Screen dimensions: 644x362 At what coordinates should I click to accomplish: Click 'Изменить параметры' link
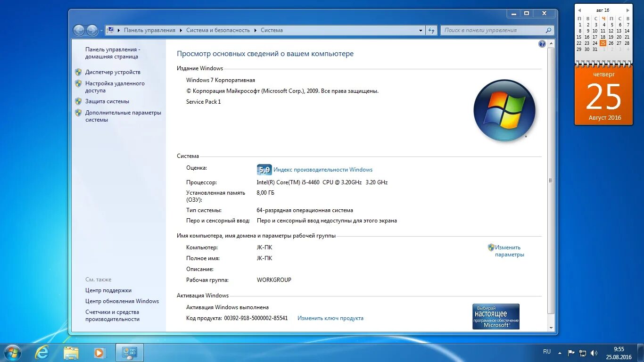(x=509, y=251)
